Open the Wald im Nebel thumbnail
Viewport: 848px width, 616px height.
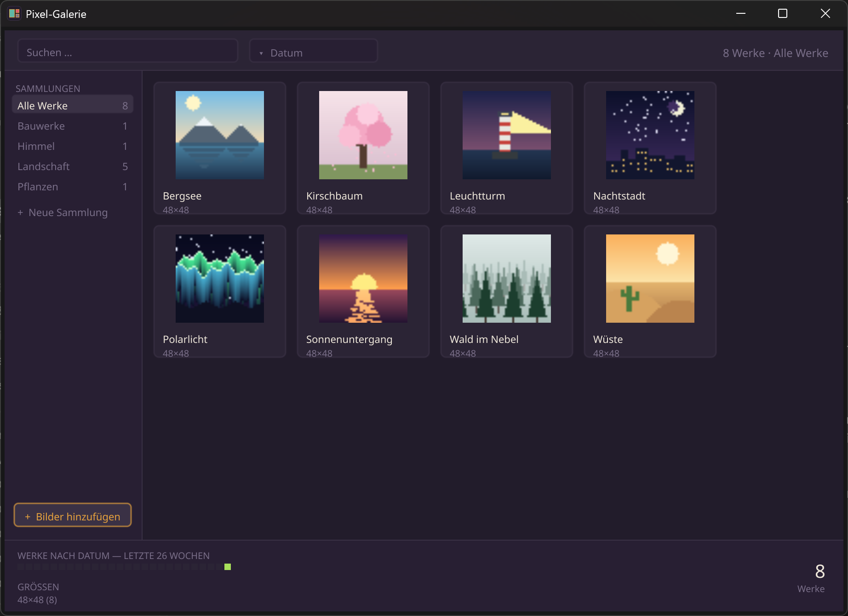pyautogui.click(x=507, y=279)
